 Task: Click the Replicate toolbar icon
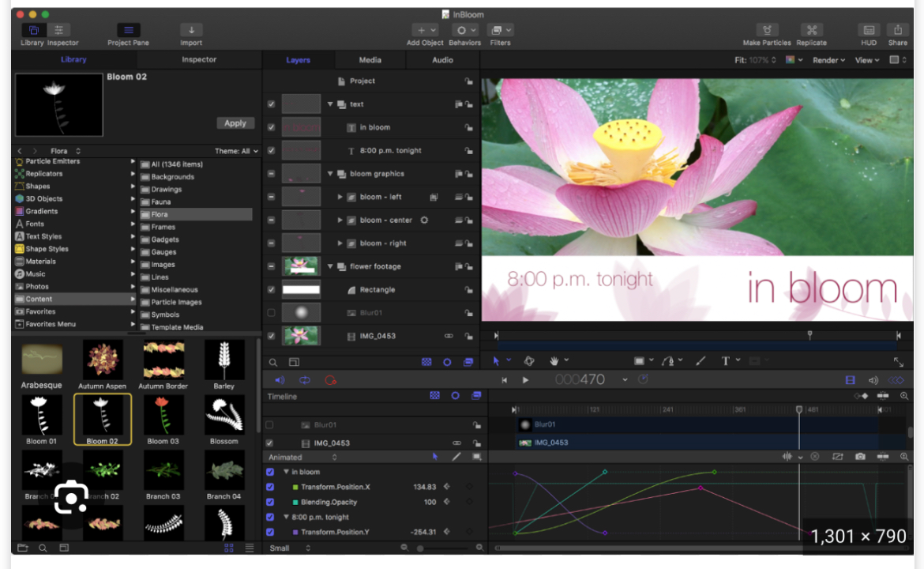click(811, 30)
